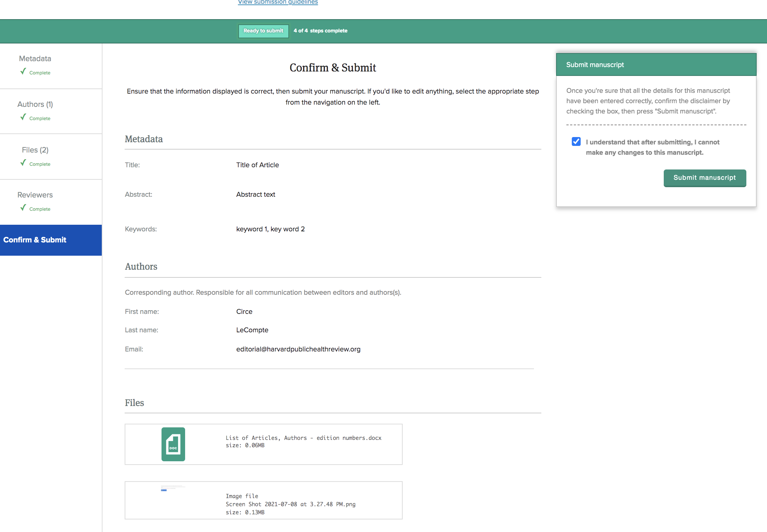Go to the Metadata step
Viewport: 767px width, 532px height.
click(x=35, y=59)
